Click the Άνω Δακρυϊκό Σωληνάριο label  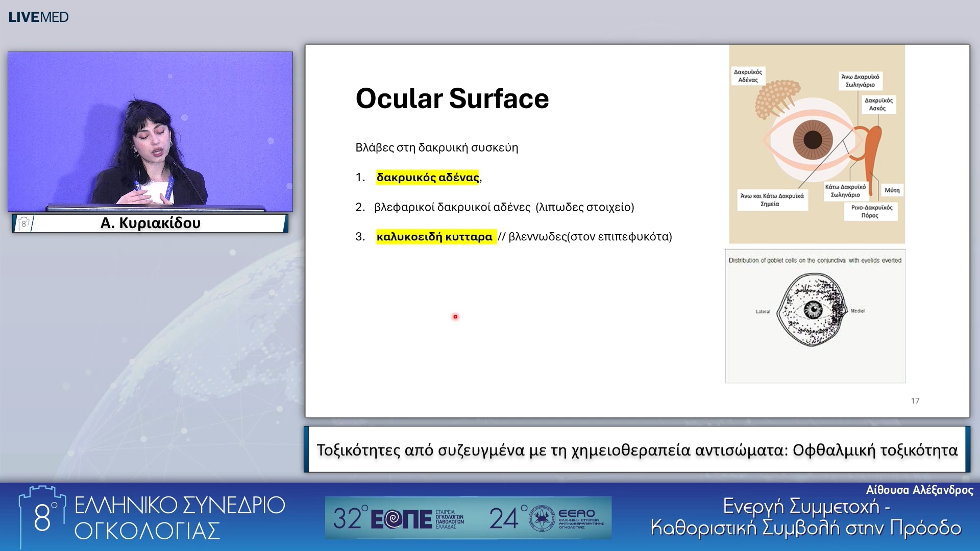coord(861,81)
